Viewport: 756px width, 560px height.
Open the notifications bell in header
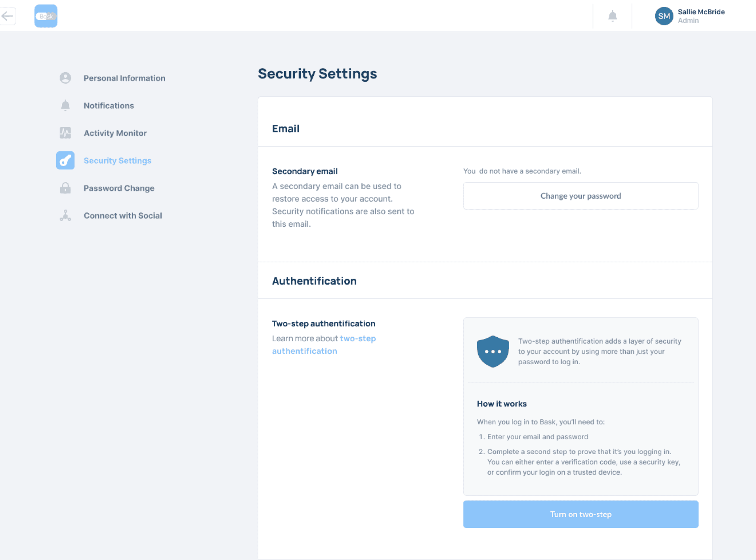pos(612,16)
